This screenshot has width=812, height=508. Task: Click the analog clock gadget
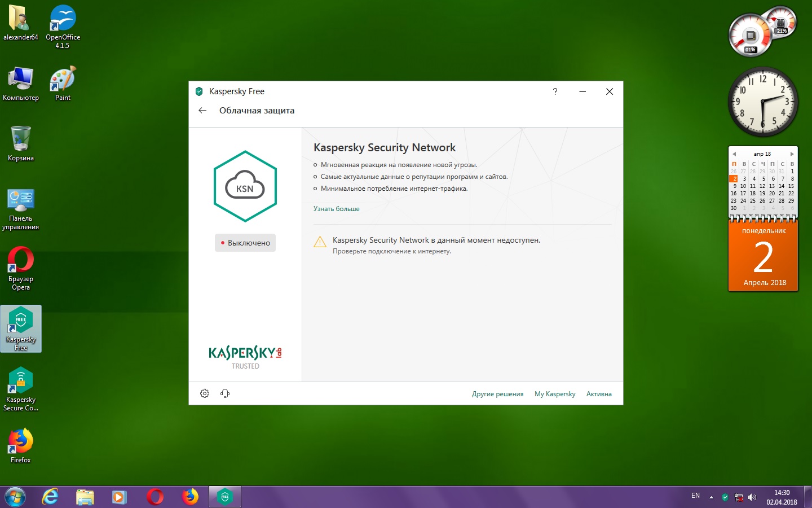(763, 102)
